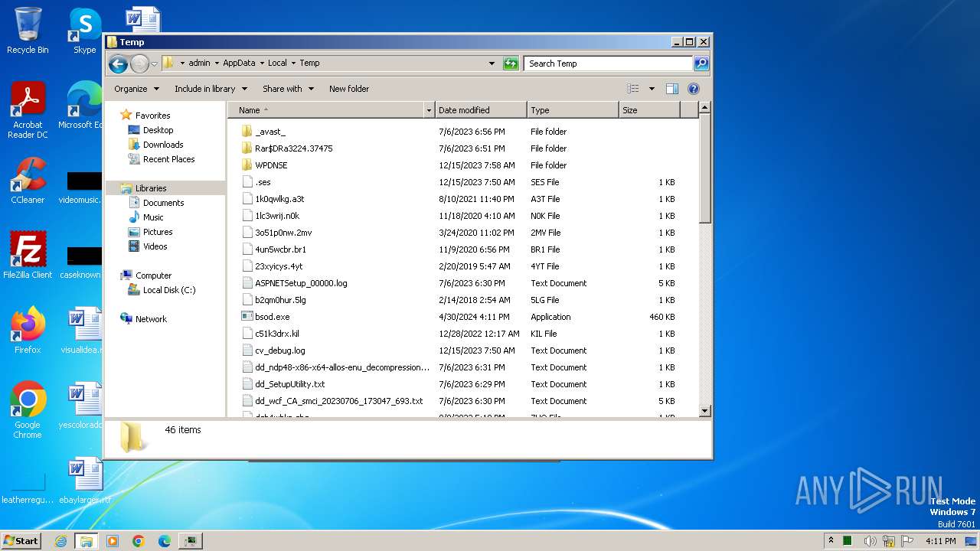The height and width of the screenshot is (551, 980).
Task: Select the cv_debug.log file
Action: pyautogui.click(x=280, y=350)
